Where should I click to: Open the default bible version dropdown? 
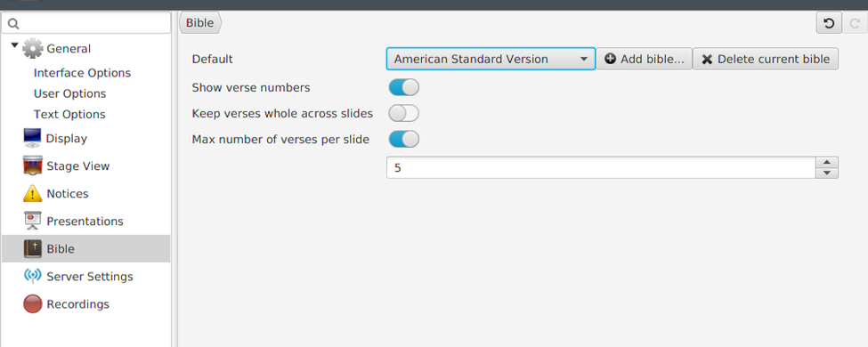click(491, 59)
